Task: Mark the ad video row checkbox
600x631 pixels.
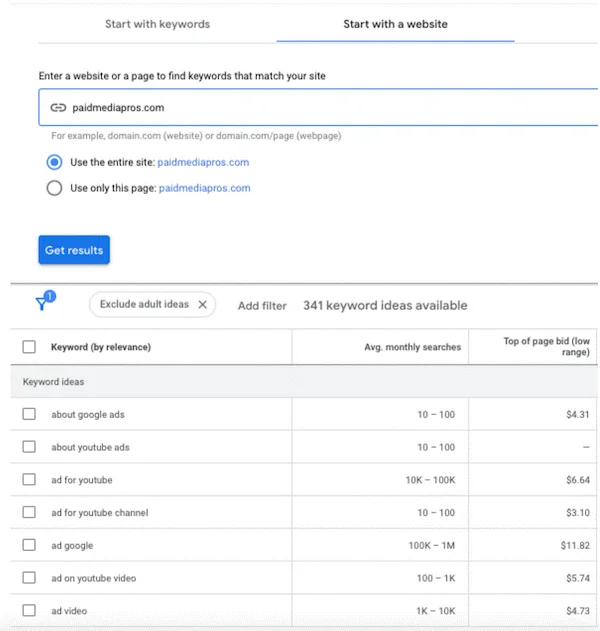Action: (29, 610)
